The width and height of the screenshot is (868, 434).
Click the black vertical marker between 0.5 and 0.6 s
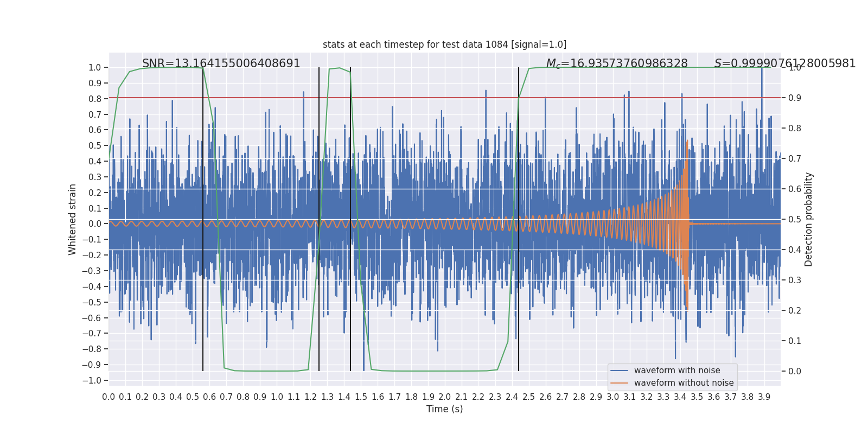point(203,219)
